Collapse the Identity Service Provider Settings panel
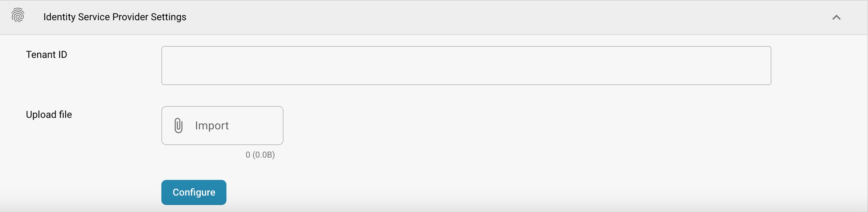The image size is (868, 212). coord(836,17)
